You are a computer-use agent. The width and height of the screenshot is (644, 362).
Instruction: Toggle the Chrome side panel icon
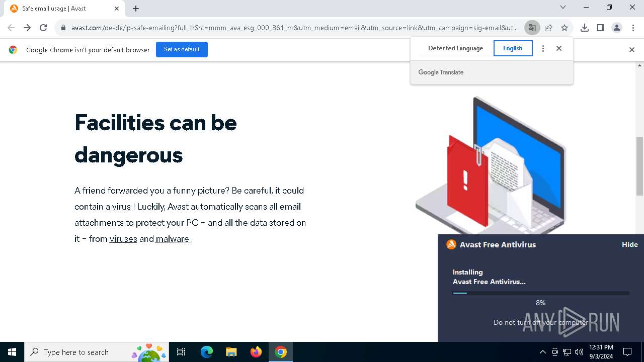(601, 28)
